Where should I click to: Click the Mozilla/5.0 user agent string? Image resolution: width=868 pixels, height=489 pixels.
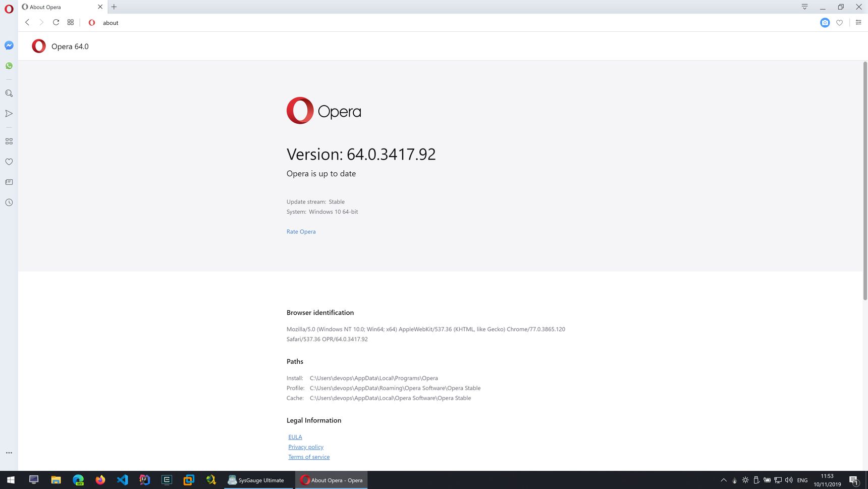point(425,334)
